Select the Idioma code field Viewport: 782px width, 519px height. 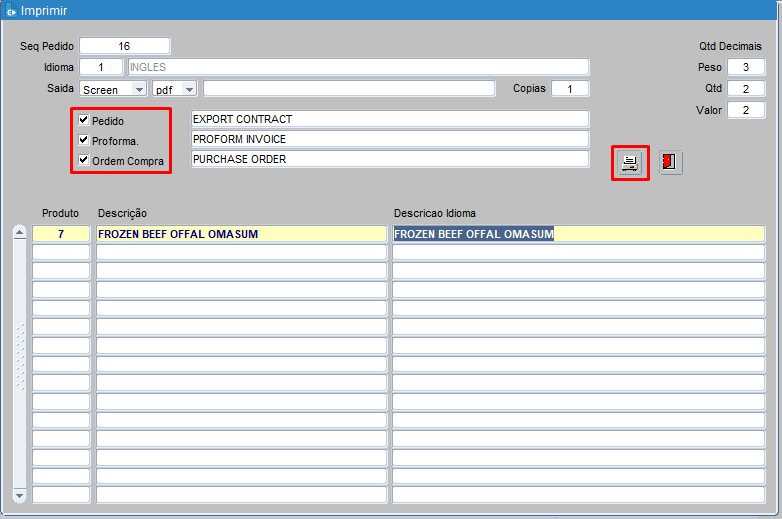(108, 67)
